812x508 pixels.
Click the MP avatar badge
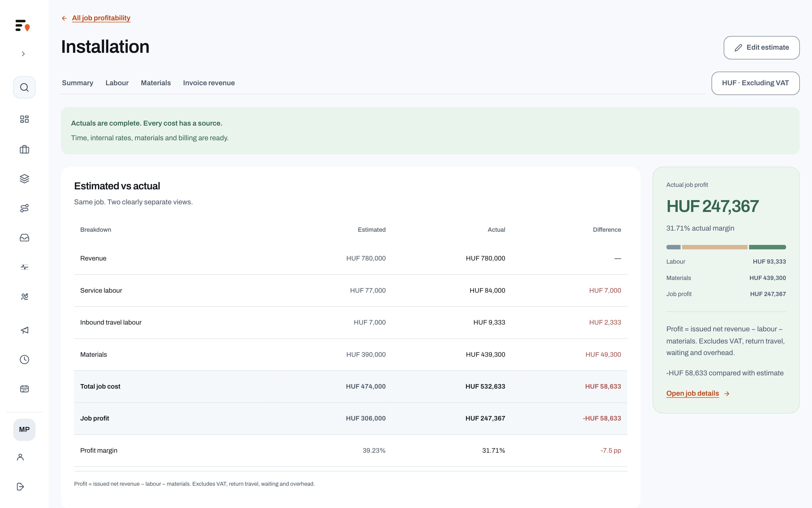pyautogui.click(x=24, y=429)
